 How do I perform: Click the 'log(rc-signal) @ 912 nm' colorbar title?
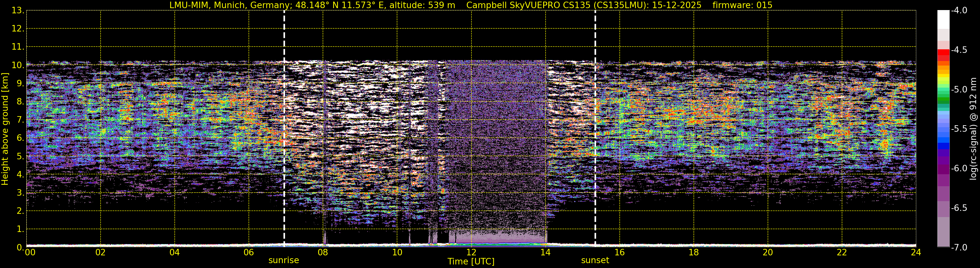tap(973, 129)
